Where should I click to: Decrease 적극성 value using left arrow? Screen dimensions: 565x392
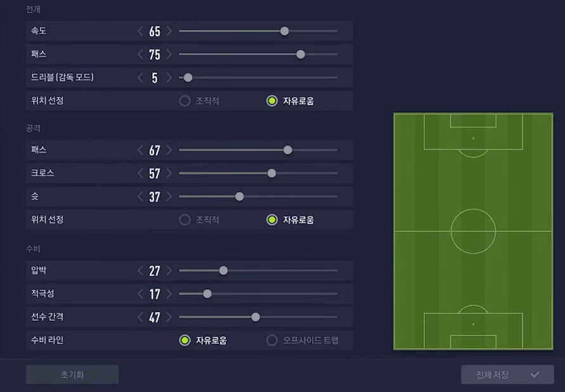(x=140, y=294)
